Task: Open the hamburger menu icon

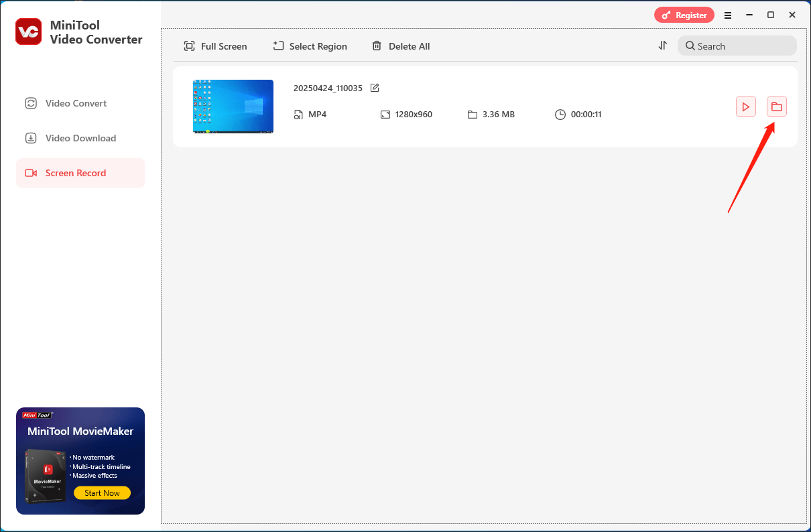Action: pos(728,15)
